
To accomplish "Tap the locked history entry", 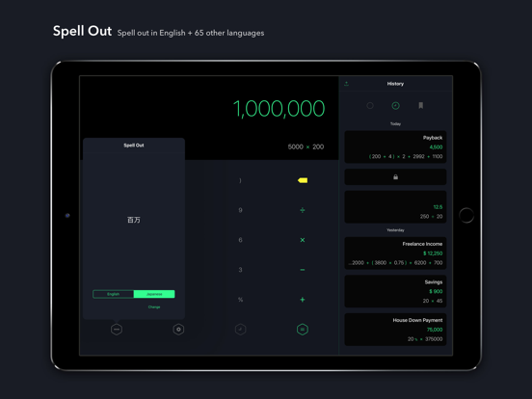I will coord(395,176).
